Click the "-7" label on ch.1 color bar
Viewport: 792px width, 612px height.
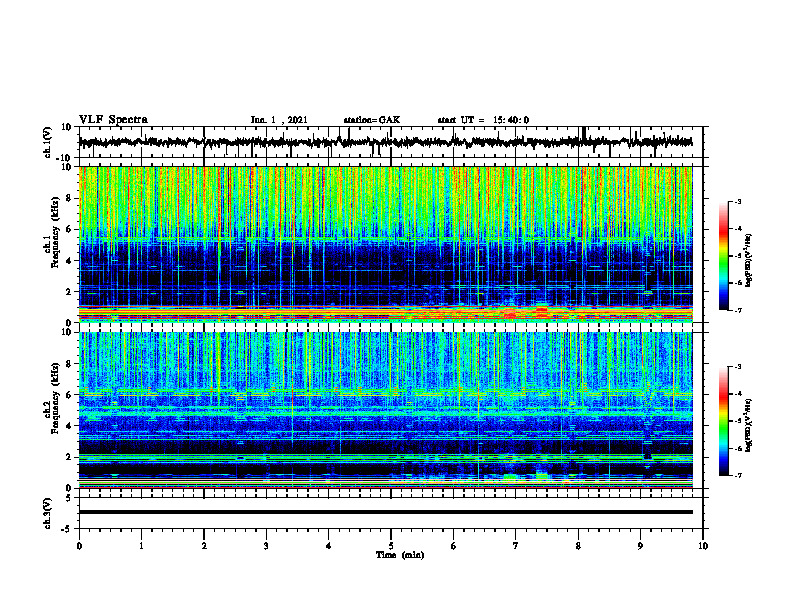tap(738, 310)
